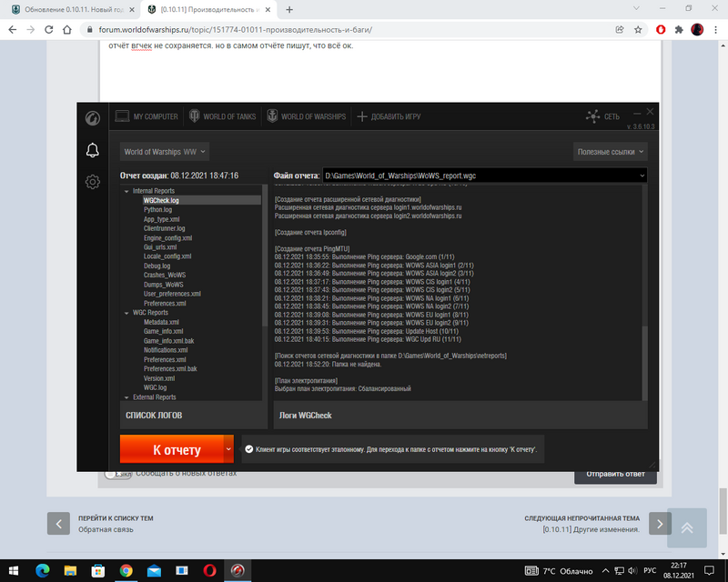
Task: Launch Microsoft Edge from the taskbar
Action: (x=42, y=570)
